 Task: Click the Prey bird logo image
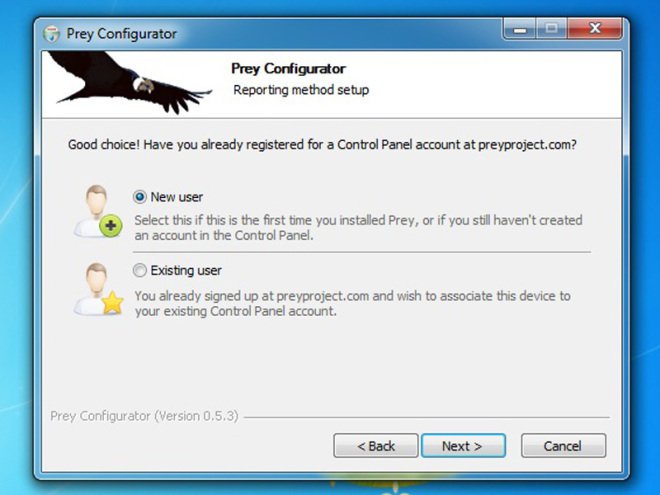click(x=129, y=82)
